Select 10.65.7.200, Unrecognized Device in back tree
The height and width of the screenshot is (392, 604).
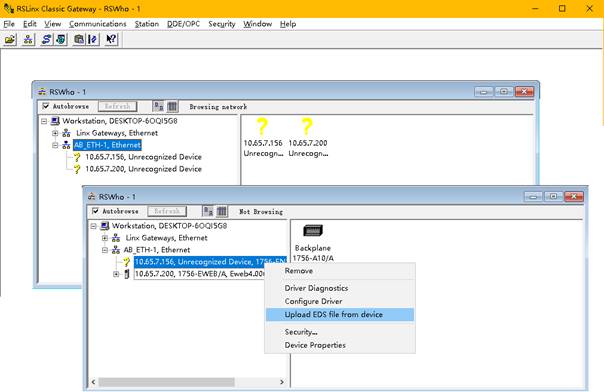143,169
